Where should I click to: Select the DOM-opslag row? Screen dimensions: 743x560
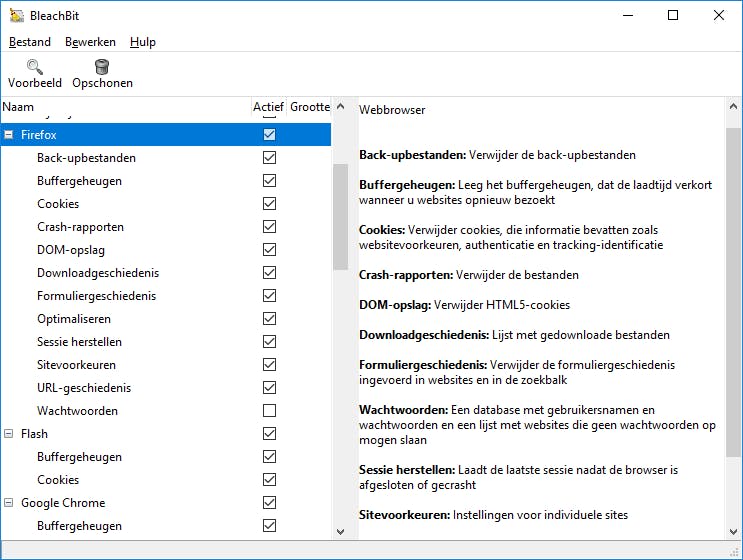point(166,250)
